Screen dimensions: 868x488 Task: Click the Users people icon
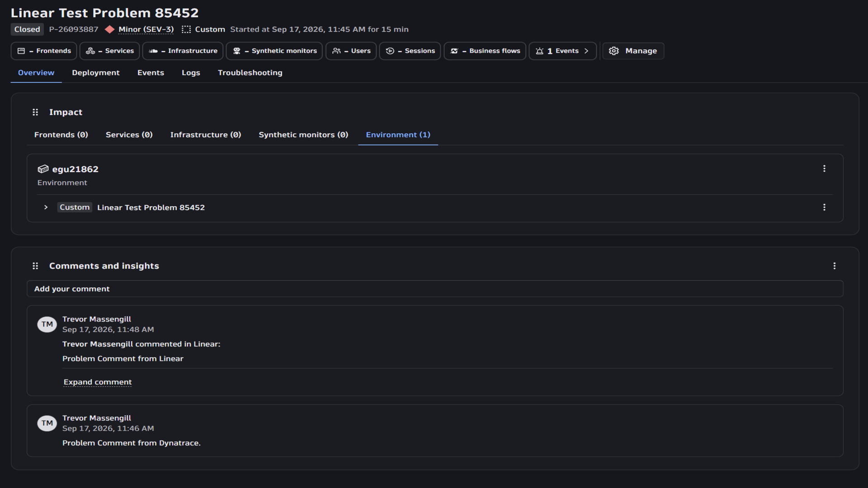pyautogui.click(x=336, y=51)
